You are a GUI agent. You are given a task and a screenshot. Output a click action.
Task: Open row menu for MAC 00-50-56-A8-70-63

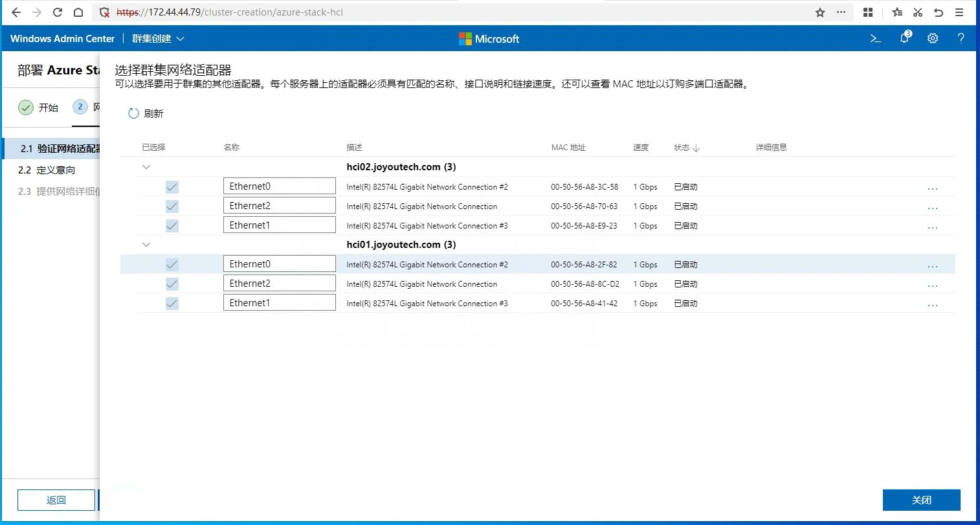pyautogui.click(x=933, y=207)
